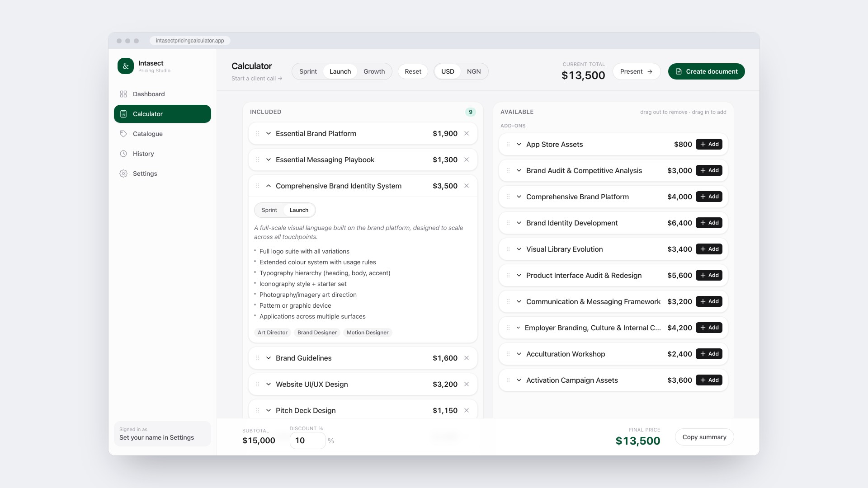Image resolution: width=868 pixels, height=488 pixels.
Task: Expand Brand Audit & Competitive Analysis details
Action: pyautogui.click(x=519, y=170)
